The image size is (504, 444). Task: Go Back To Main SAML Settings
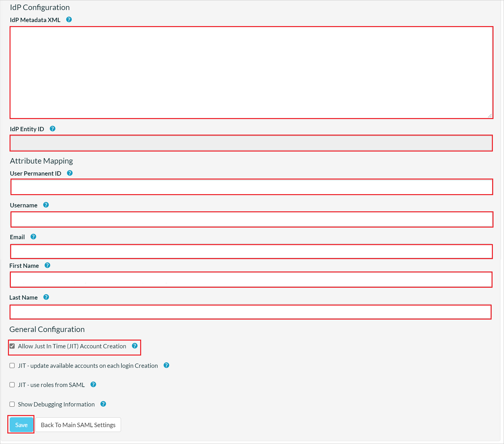coord(78,425)
